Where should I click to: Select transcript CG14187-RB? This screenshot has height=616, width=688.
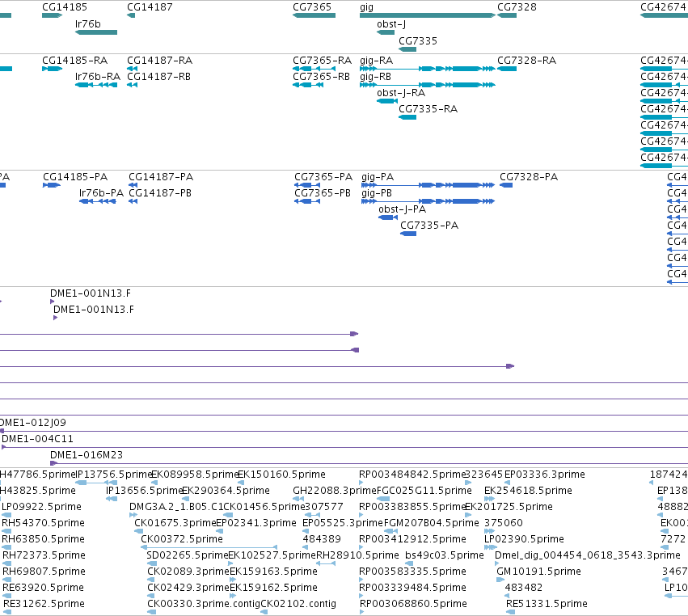(x=158, y=76)
